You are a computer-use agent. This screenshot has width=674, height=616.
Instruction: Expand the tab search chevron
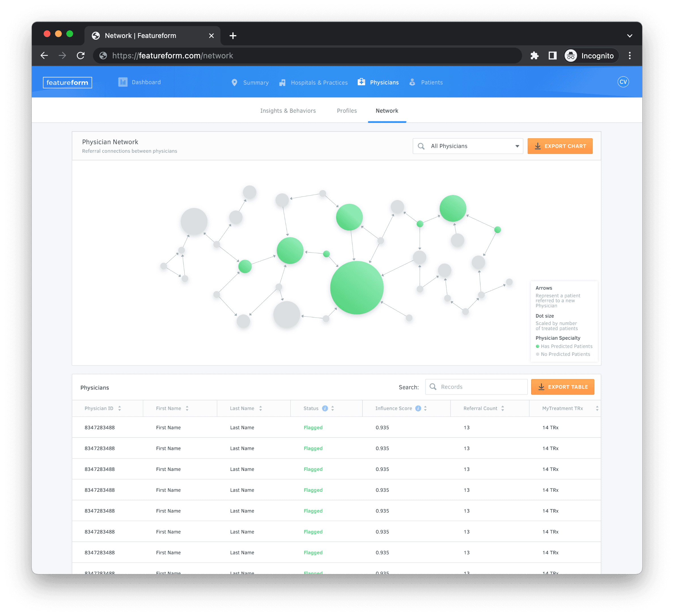pyautogui.click(x=630, y=36)
